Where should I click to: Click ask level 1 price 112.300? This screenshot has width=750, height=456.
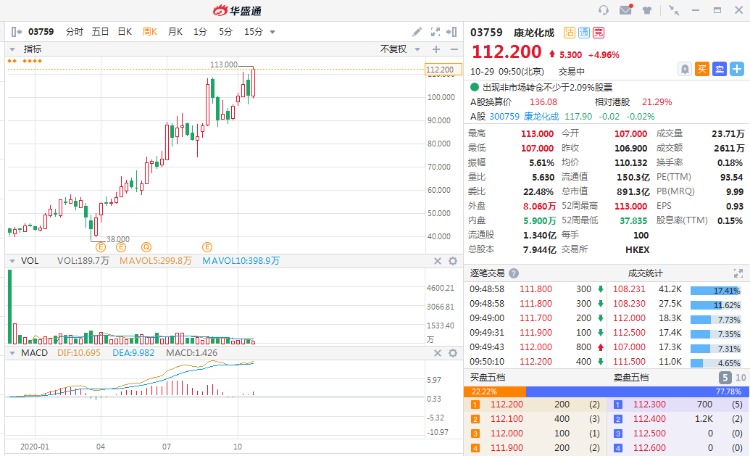pos(649,405)
